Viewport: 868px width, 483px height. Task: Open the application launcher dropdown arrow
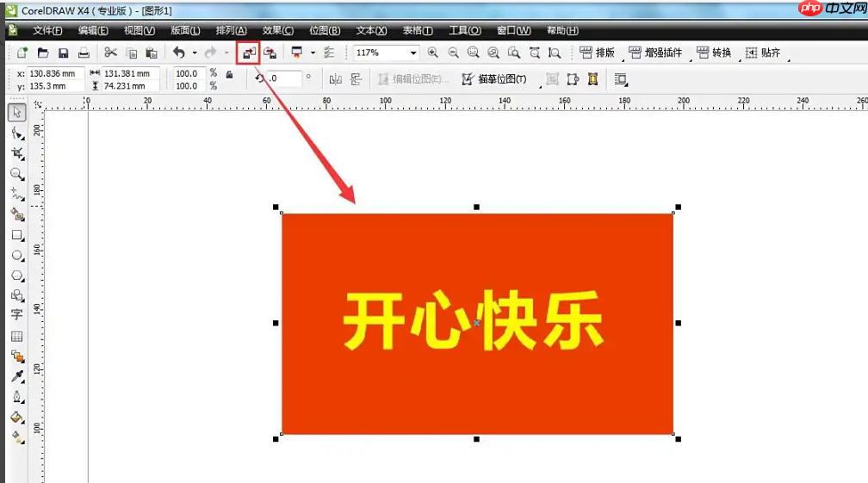pyautogui.click(x=313, y=53)
